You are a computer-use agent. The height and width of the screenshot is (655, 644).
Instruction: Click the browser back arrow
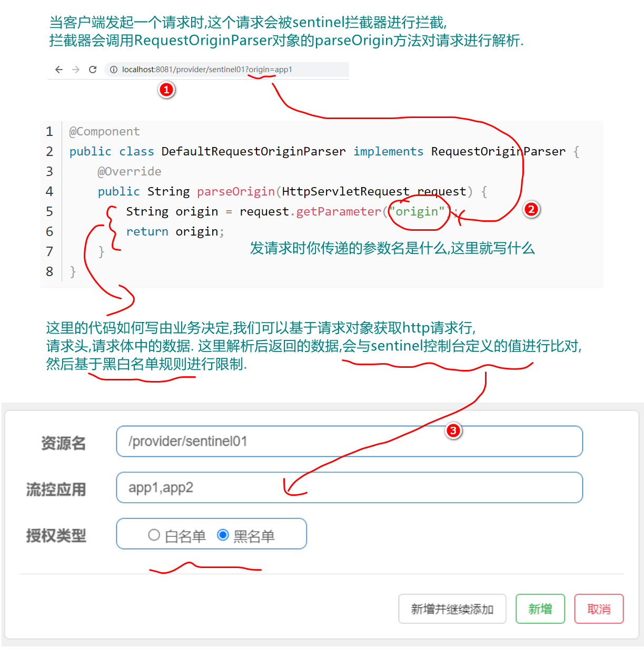point(59,70)
